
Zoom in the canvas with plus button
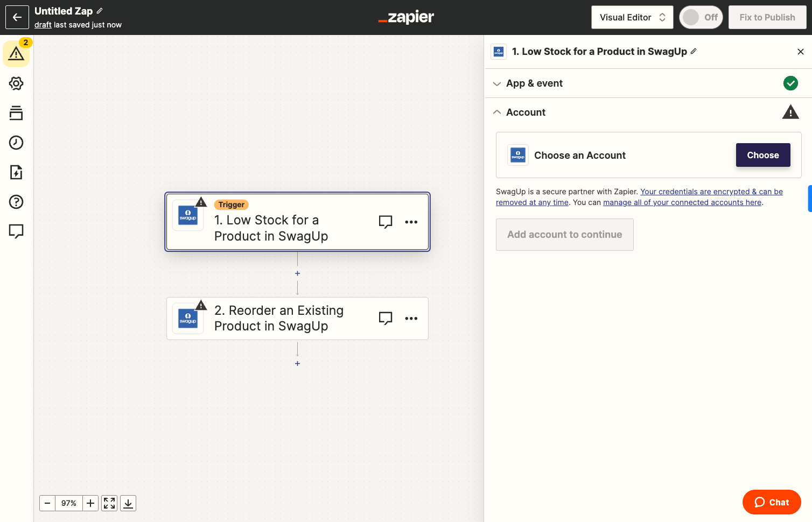point(90,503)
